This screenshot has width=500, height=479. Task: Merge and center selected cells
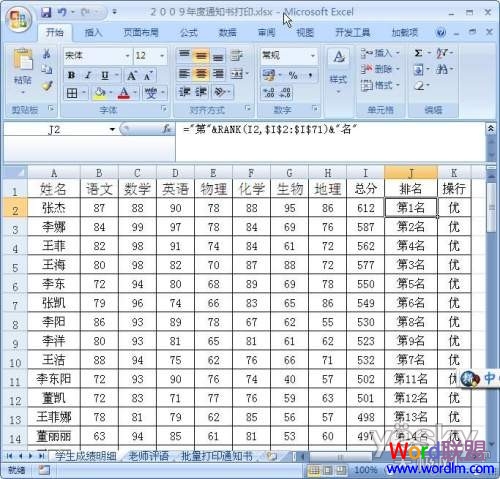[237, 74]
